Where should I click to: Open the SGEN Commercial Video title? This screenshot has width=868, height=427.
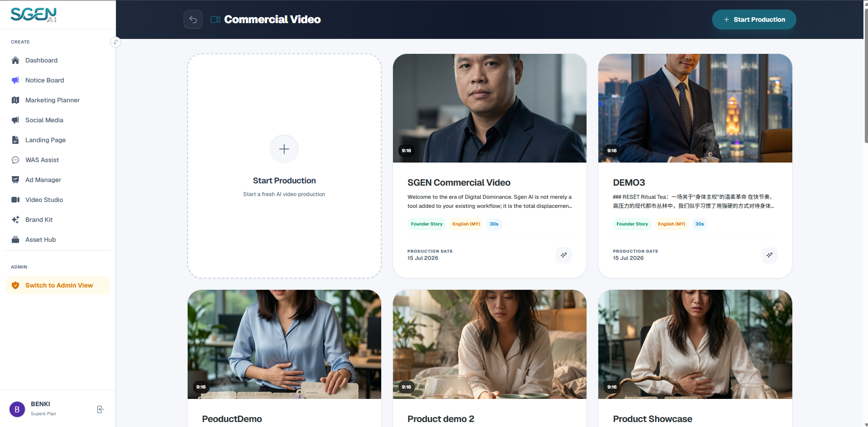pyautogui.click(x=459, y=182)
